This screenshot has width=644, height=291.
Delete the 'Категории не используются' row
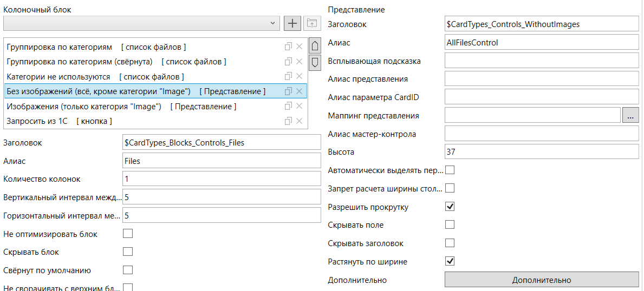click(300, 76)
